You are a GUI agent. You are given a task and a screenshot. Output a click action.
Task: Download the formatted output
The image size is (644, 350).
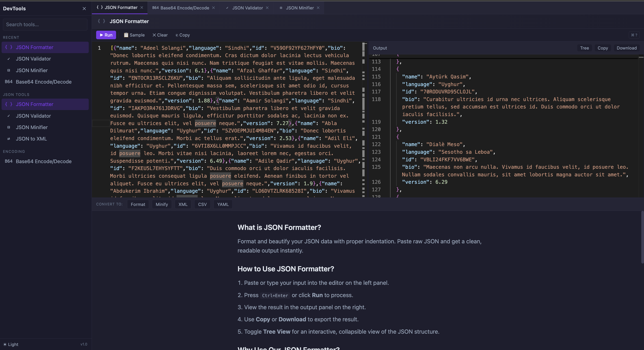(627, 48)
